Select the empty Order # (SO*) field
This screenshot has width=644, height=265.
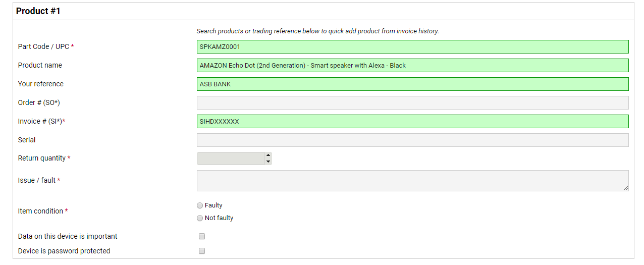coord(412,103)
